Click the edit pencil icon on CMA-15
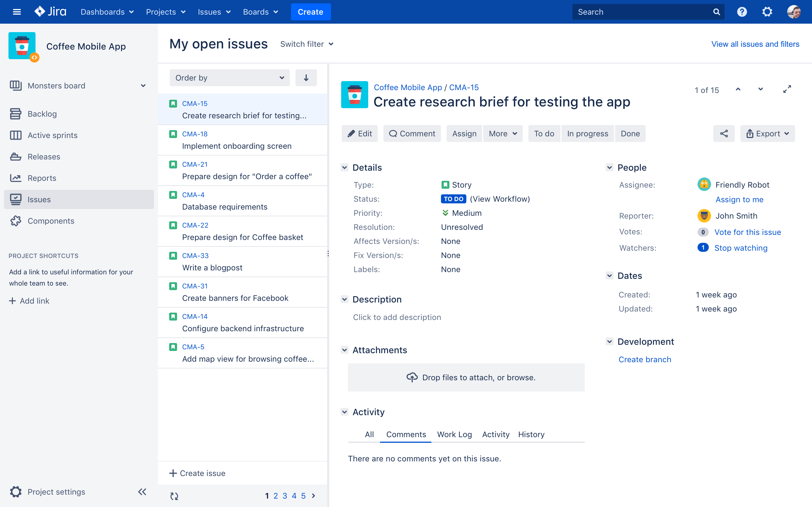 [x=351, y=133]
